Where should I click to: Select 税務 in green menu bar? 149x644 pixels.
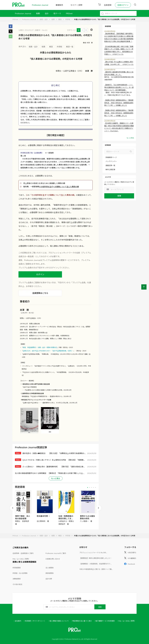click(x=38, y=14)
